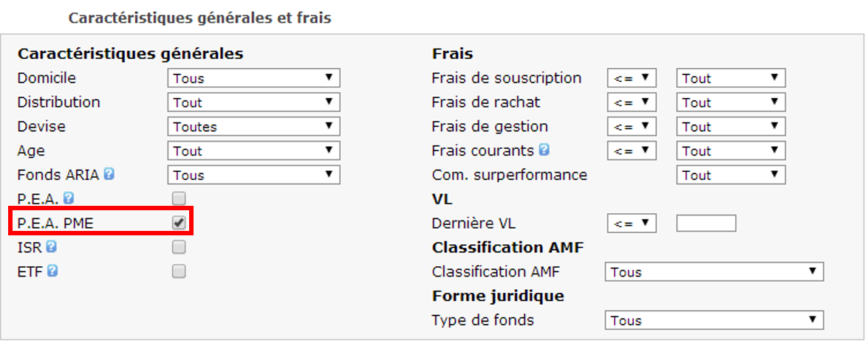Click the help icon beside P.E.A.
The width and height of the screenshot is (868, 346).
tap(69, 198)
